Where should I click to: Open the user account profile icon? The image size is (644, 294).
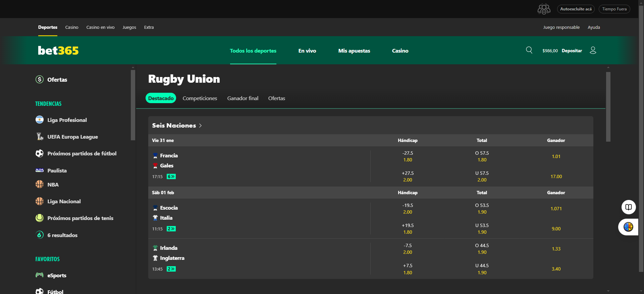593,50
